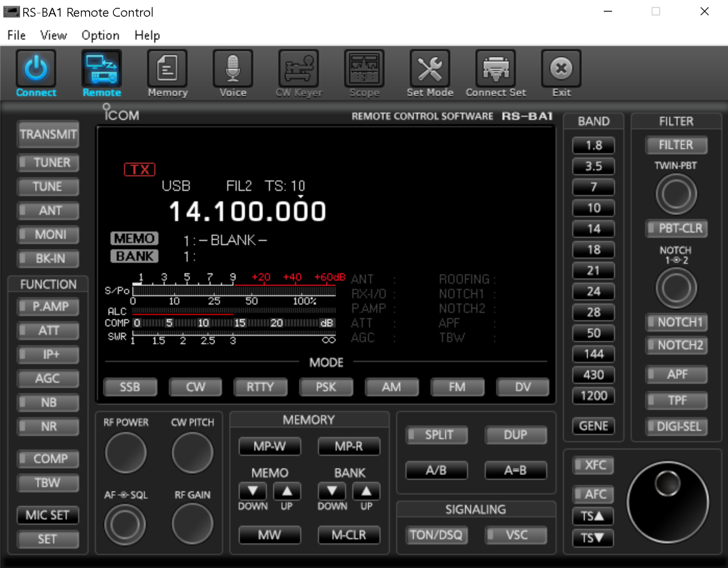Toggle BK-IN break-in
This screenshot has height=568, width=728.
tap(48, 259)
